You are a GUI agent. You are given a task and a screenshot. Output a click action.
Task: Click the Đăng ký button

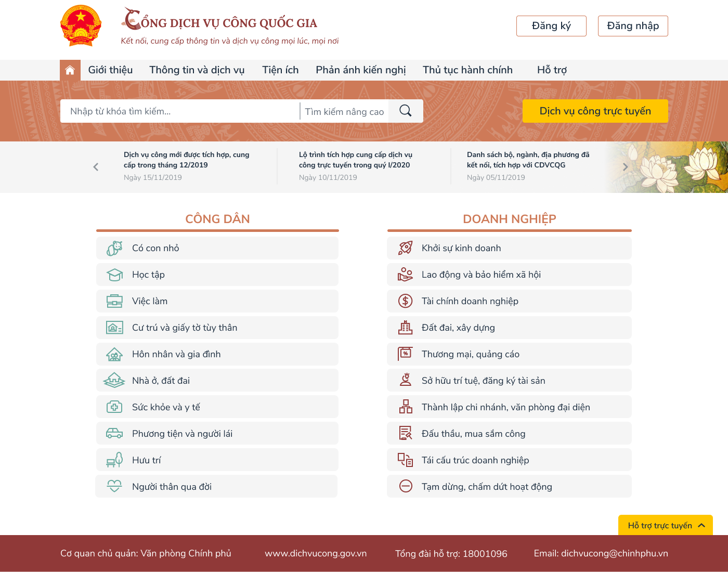(551, 26)
